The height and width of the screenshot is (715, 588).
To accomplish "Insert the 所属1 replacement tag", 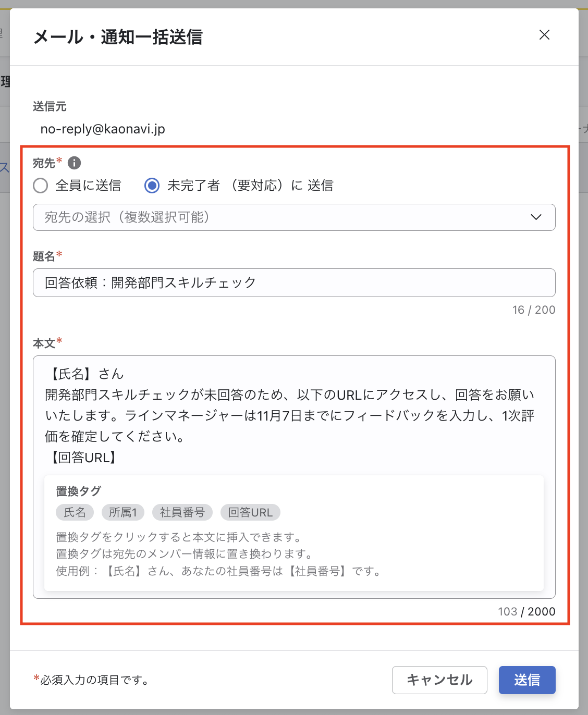I will (123, 512).
